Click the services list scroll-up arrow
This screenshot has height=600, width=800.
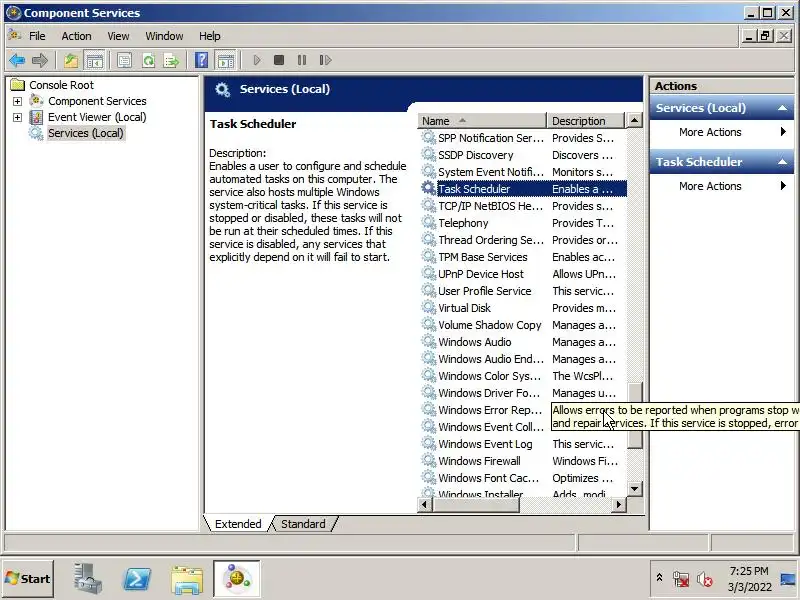click(x=634, y=121)
